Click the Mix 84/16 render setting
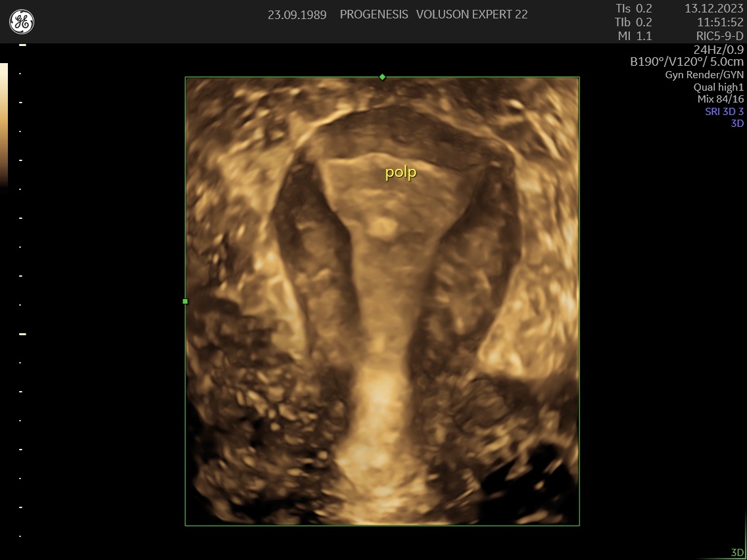Image resolution: width=747 pixels, height=560 pixels. tap(720, 99)
